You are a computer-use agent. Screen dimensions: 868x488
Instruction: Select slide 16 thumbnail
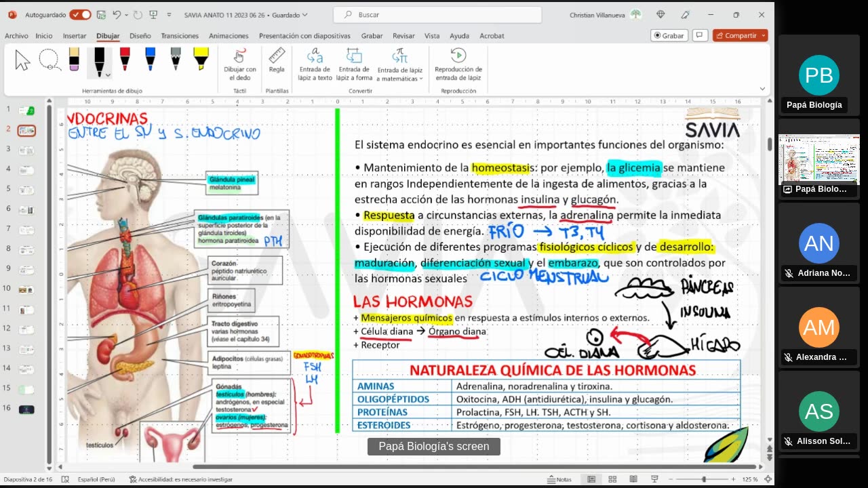[x=27, y=409]
